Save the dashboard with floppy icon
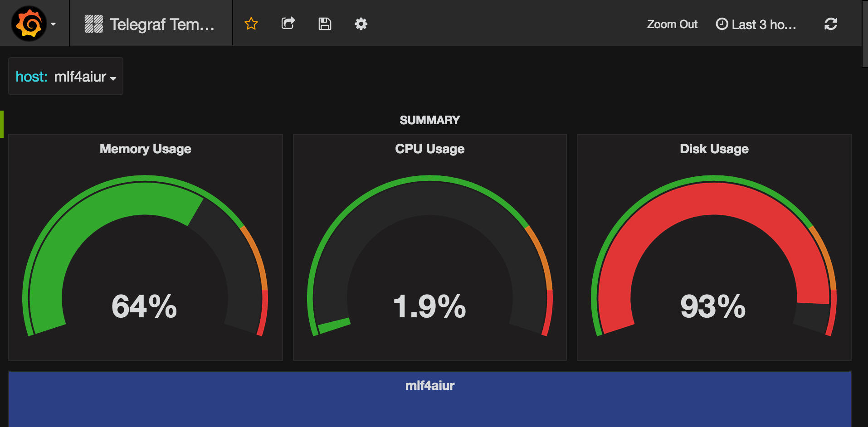Image resolution: width=868 pixels, height=427 pixels. pyautogui.click(x=325, y=24)
